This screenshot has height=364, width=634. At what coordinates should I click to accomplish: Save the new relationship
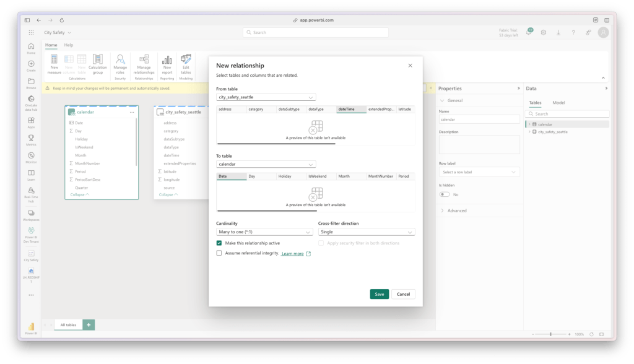[379, 294]
